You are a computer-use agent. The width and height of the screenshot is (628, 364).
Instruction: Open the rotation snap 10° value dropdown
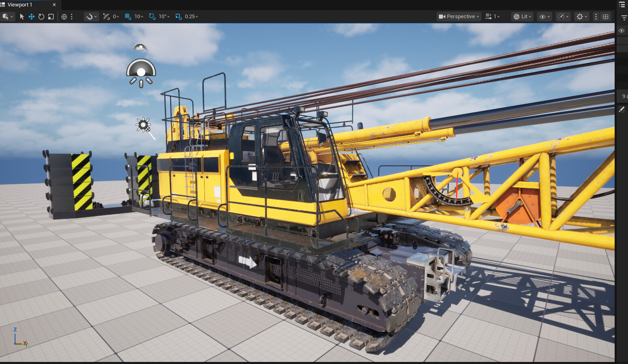pyautogui.click(x=164, y=17)
